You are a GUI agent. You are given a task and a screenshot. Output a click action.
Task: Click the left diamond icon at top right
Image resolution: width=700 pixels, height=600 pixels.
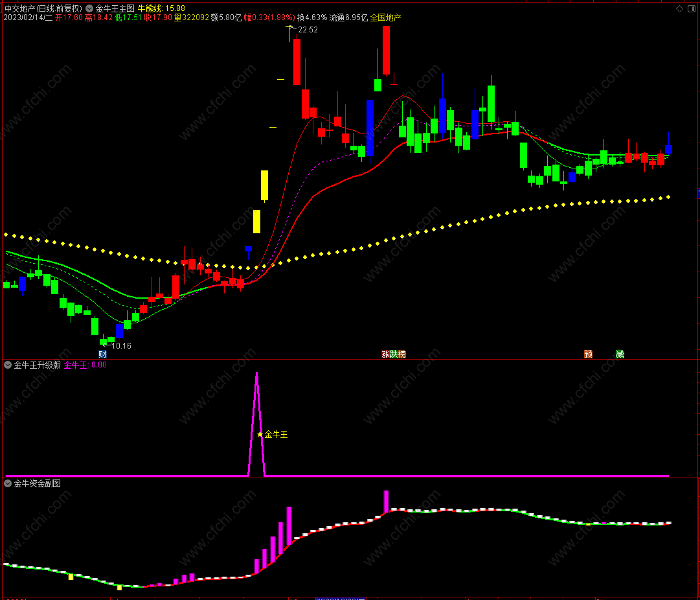point(678,9)
